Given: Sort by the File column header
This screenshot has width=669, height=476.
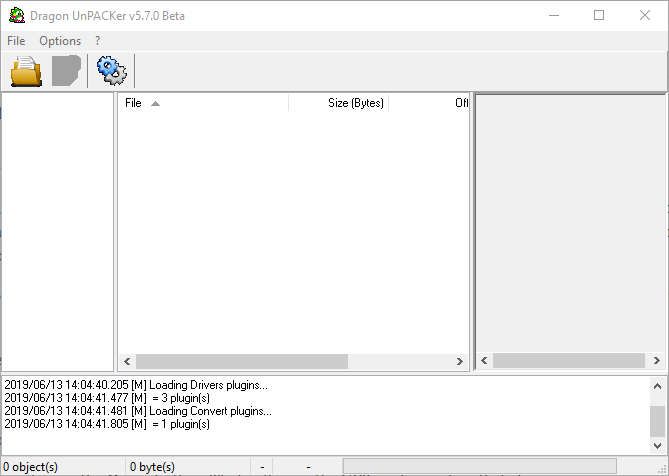Looking at the screenshot, I should (203, 103).
